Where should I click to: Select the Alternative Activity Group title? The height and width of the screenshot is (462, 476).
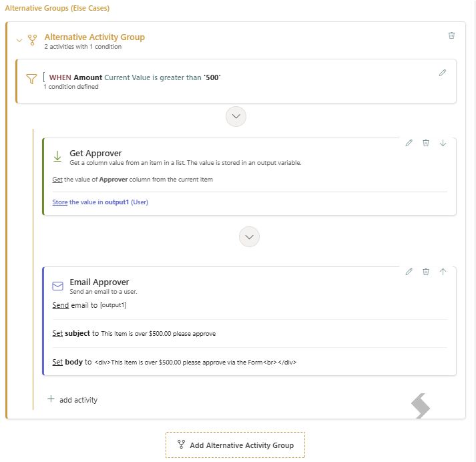click(x=94, y=37)
